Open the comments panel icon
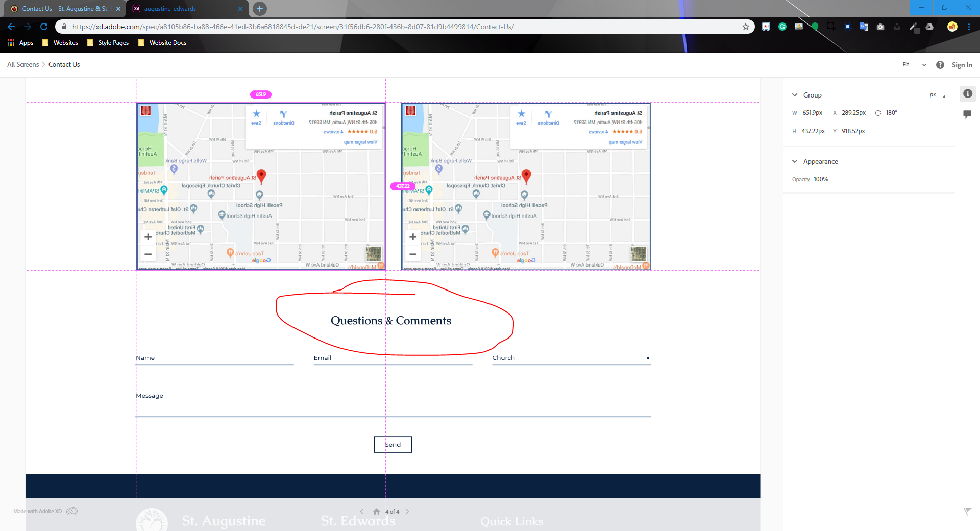This screenshot has height=531, width=980. (967, 114)
